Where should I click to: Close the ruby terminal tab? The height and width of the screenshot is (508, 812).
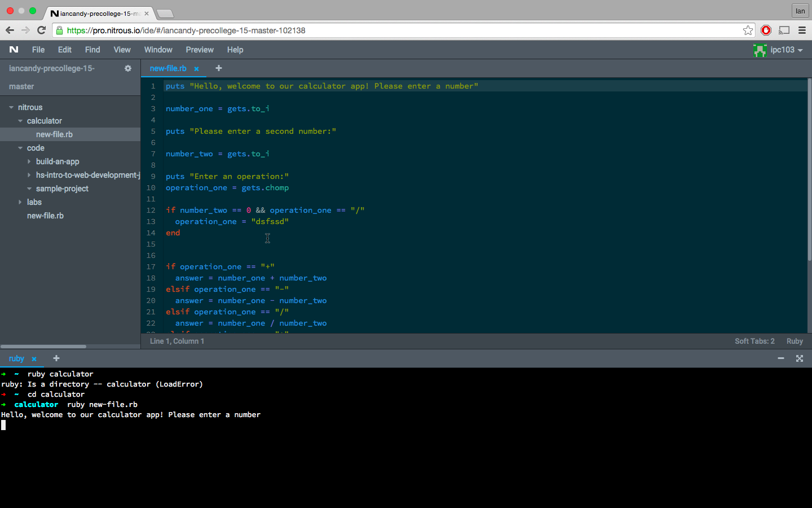click(x=34, y=359)
